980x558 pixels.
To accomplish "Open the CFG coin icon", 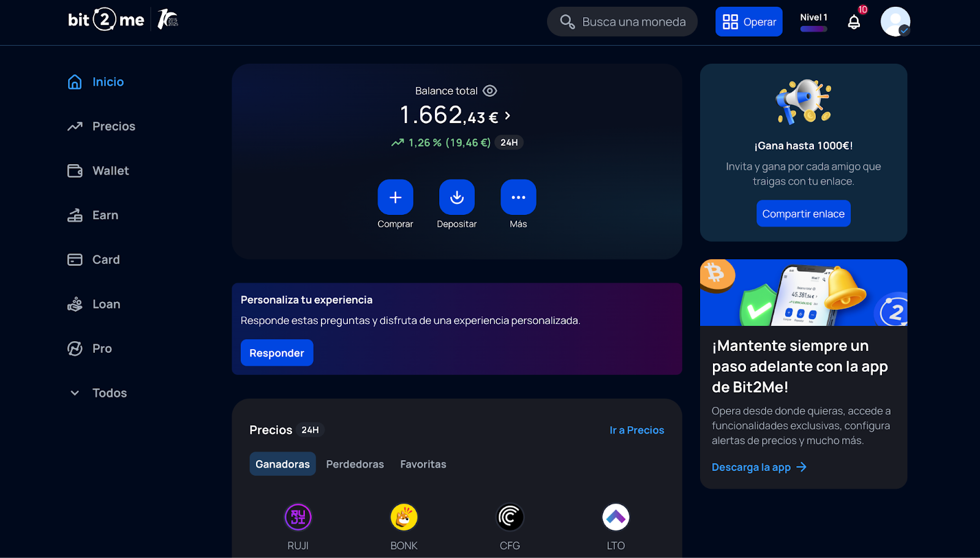I will [x=510, y=518].
